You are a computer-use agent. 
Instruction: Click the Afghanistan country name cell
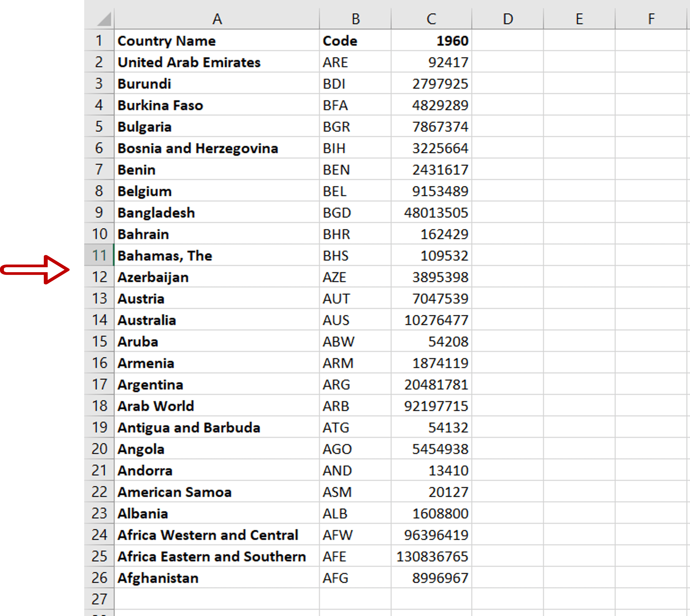click(x=217, y=578)
